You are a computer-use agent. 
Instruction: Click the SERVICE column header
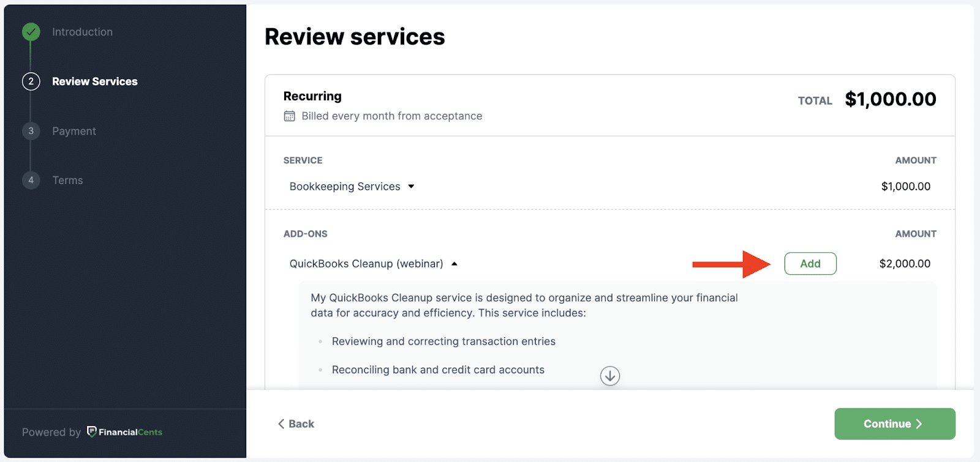pos(303,160)
